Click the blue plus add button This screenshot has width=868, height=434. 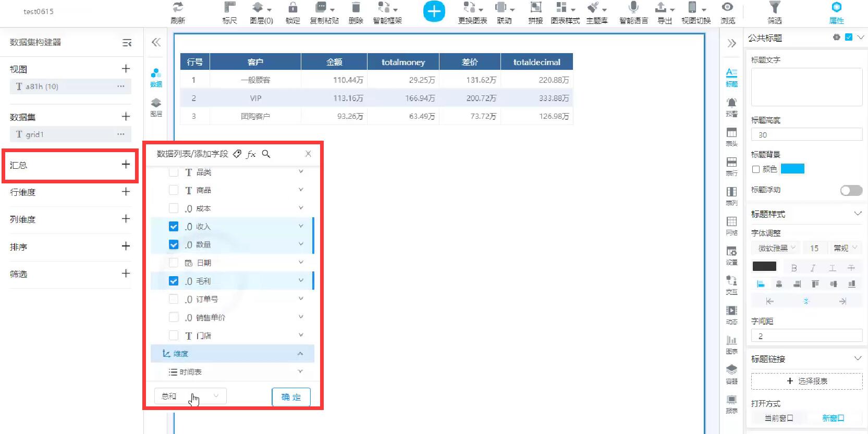pyautogui.click(x=434, y=11)
